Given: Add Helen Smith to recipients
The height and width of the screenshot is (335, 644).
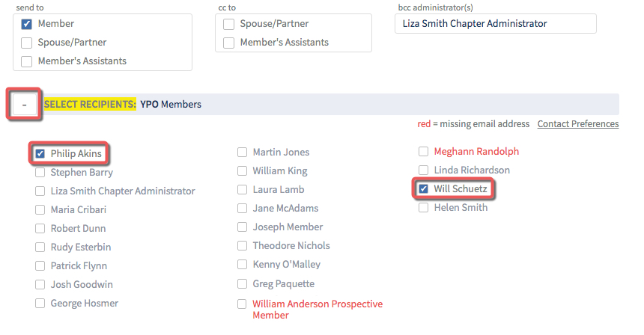Looking at the screenshot, I should click(423, 208).
